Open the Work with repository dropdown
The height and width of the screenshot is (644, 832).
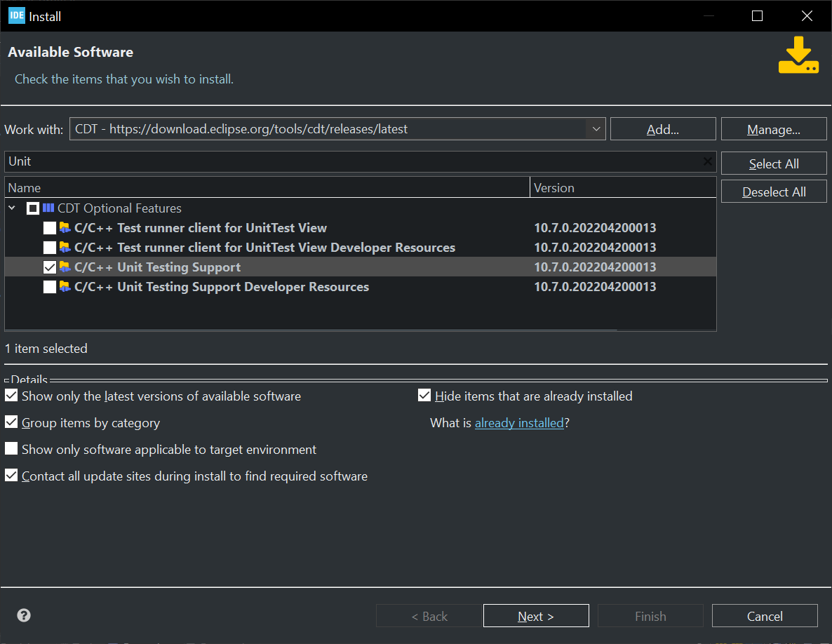click(596, 129)
